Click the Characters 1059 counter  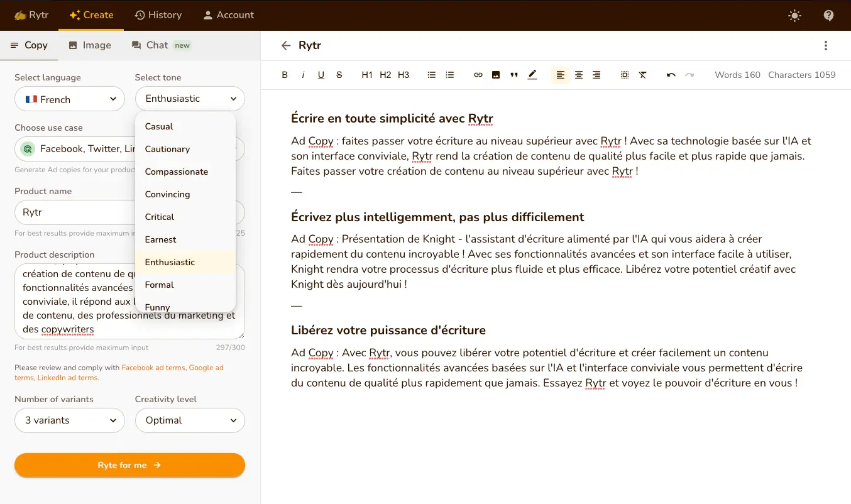coord(802,75)
